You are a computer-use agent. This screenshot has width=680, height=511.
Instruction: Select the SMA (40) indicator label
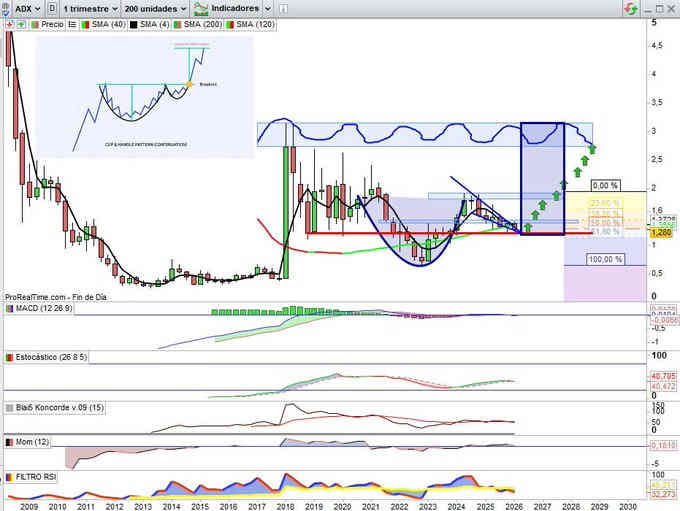102,24
